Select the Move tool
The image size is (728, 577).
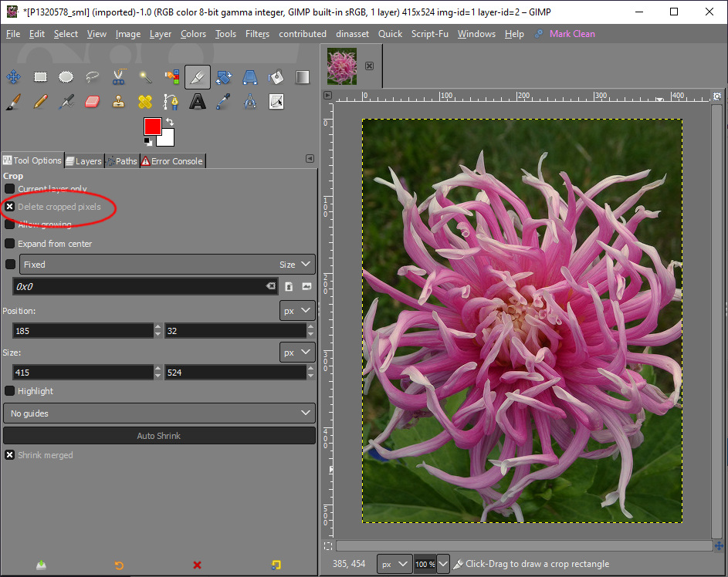13,77
